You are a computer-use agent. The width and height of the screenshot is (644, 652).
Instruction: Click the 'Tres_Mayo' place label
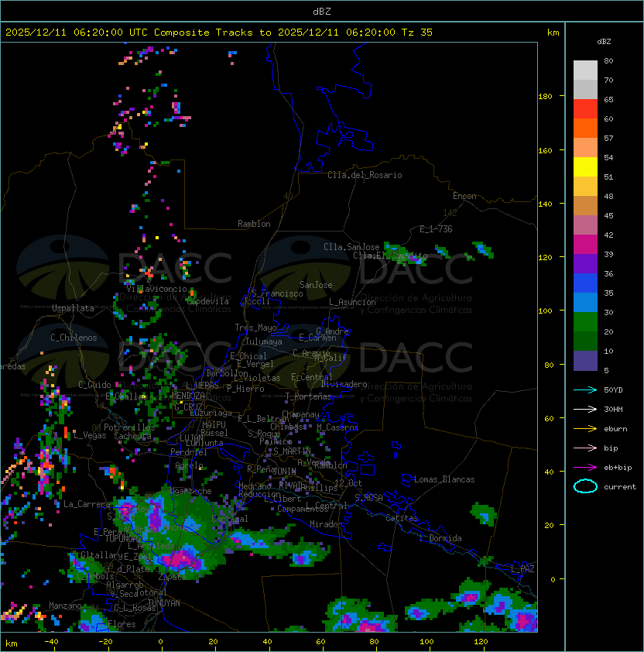tap(255, 328)
